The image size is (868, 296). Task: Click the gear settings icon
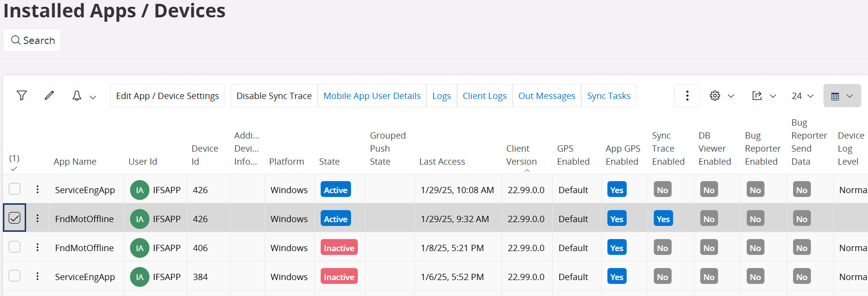(x=715, y=96)
